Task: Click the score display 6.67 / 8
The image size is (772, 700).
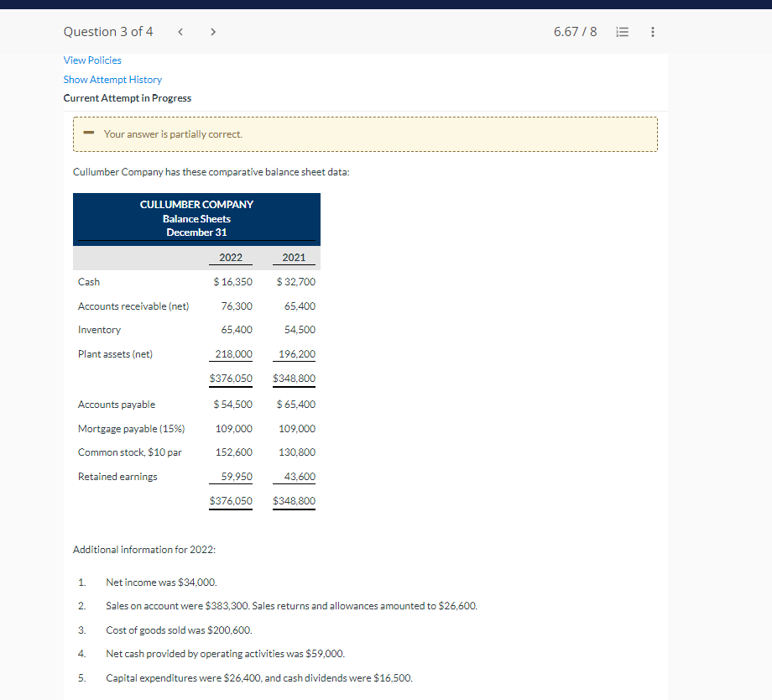Action: point(575,31)
